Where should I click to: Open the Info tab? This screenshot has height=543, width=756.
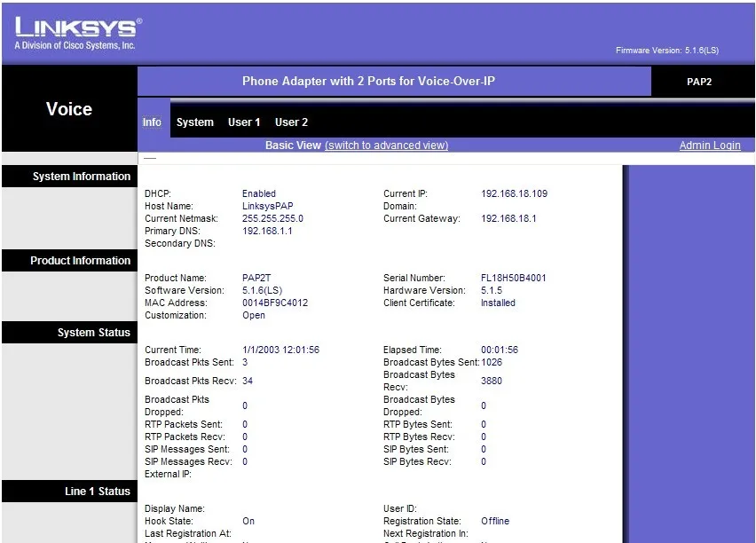pos(152,122)
